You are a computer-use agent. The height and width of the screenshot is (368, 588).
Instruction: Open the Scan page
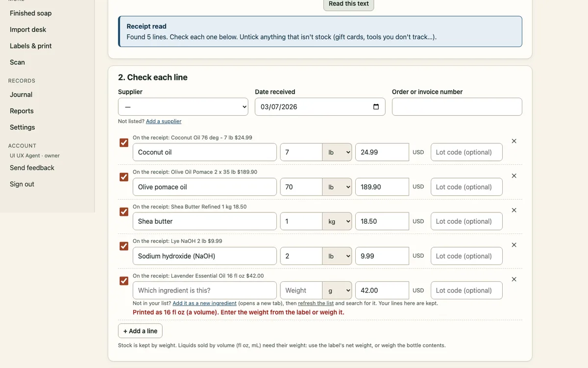pyautogui.click(x=17, y=62)
